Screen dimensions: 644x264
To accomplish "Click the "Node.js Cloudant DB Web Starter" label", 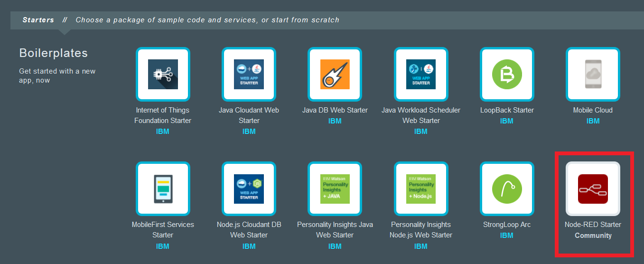I will 249,230.
